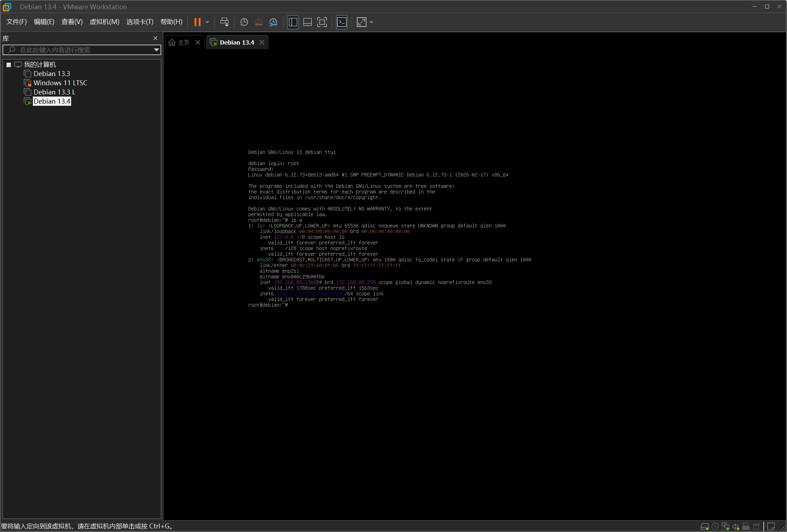
Task: Switch to the 主页 tab
Action: pos(180,42)
